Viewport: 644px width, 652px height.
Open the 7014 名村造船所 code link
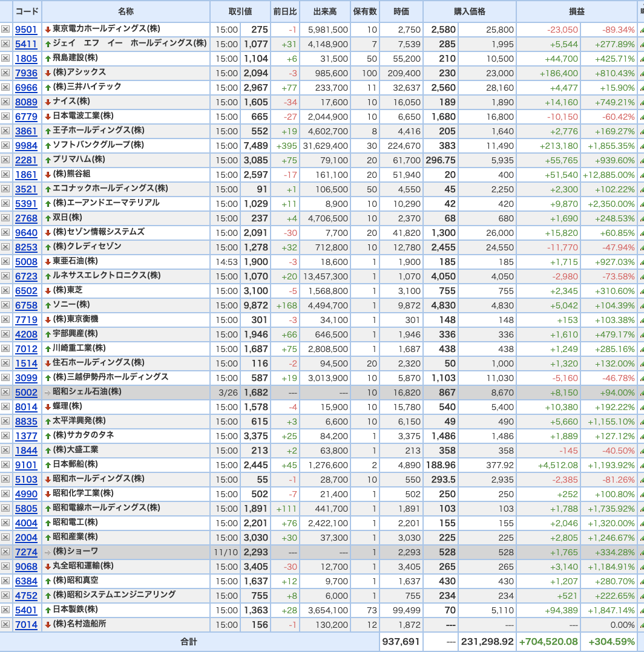point(26,625)
